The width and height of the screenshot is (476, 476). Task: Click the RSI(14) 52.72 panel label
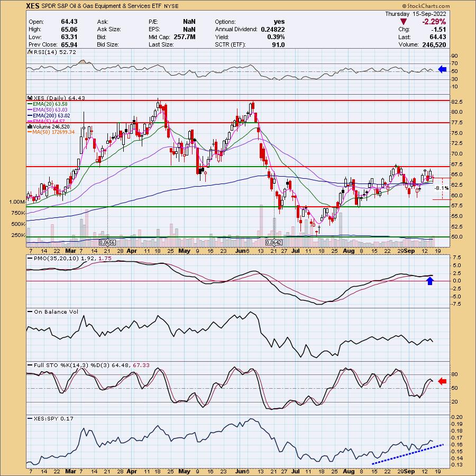(x=55, y=52)
